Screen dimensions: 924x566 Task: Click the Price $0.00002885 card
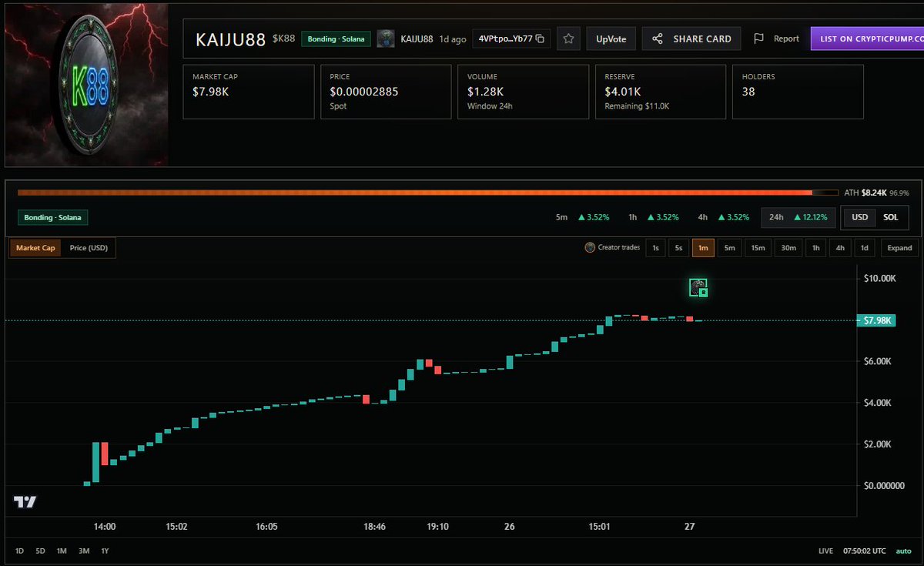click(x=386, y=92)
